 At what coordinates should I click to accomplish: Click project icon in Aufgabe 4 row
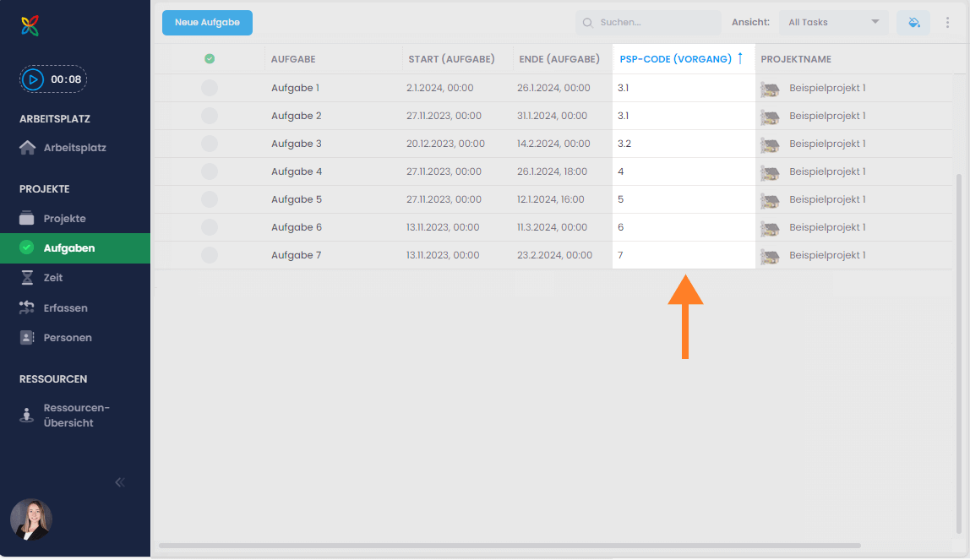coord(771,172)
